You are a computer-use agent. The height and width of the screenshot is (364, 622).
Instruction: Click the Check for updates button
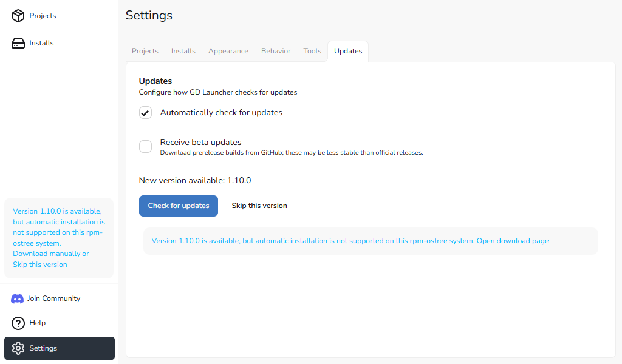179,206
